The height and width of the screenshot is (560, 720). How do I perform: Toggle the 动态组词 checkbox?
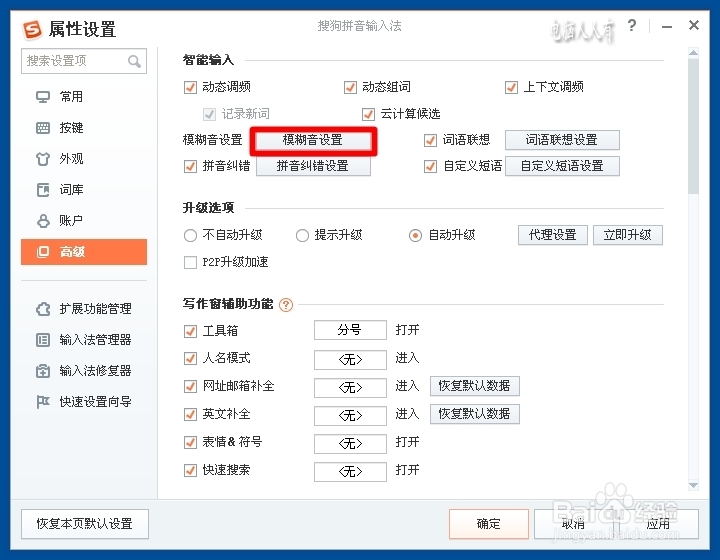pos(350,87)
